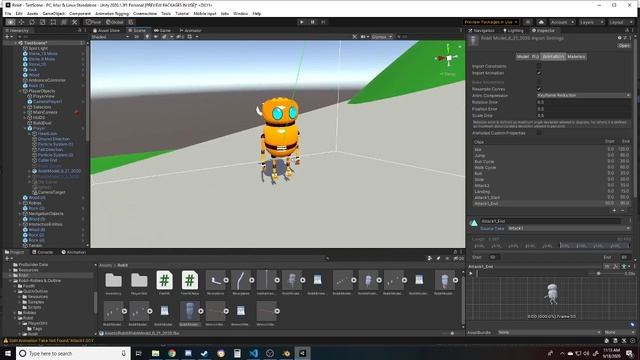
Task: Toggle Pivot handle position button
Action: pos(93,22)
